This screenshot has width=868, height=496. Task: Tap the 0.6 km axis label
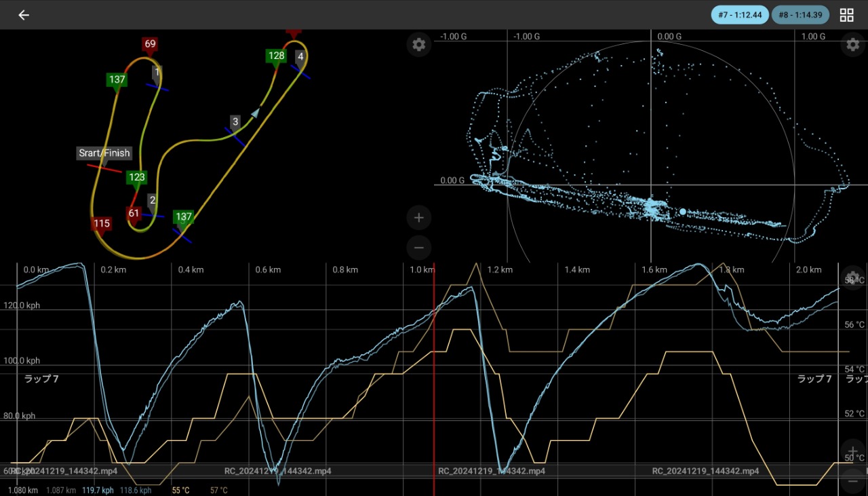click(268, 270)
